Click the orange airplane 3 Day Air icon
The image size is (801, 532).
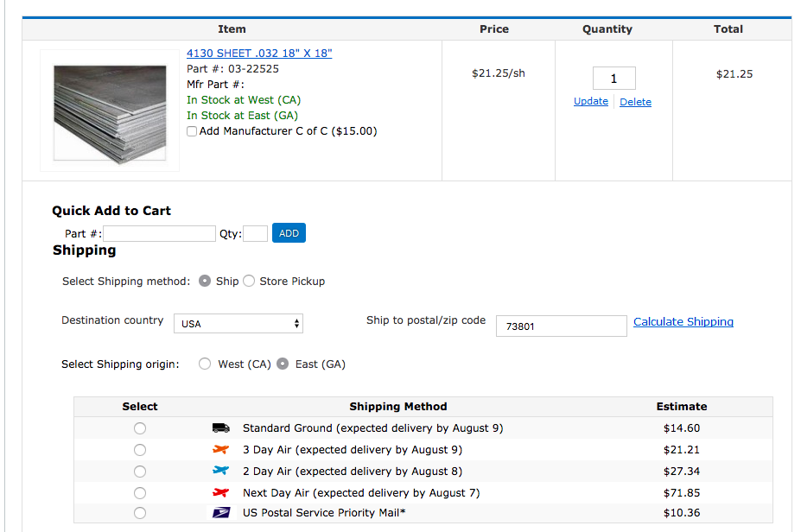point(220,450)
